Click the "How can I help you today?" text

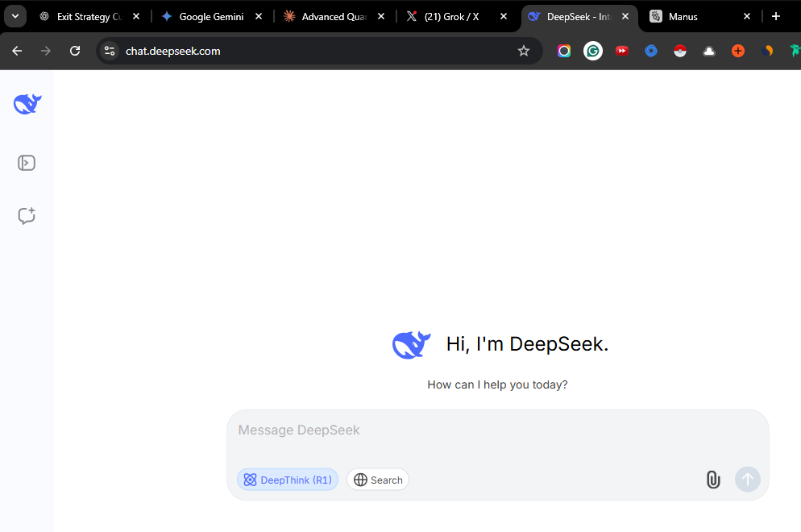pyautogui.click(x=497, y=384)
